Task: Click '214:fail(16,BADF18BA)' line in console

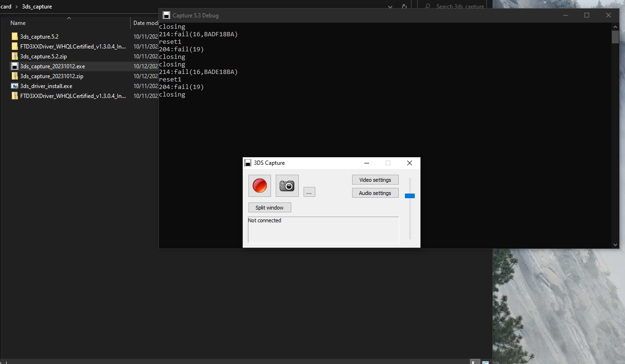Action: click(x=198, y=34)
